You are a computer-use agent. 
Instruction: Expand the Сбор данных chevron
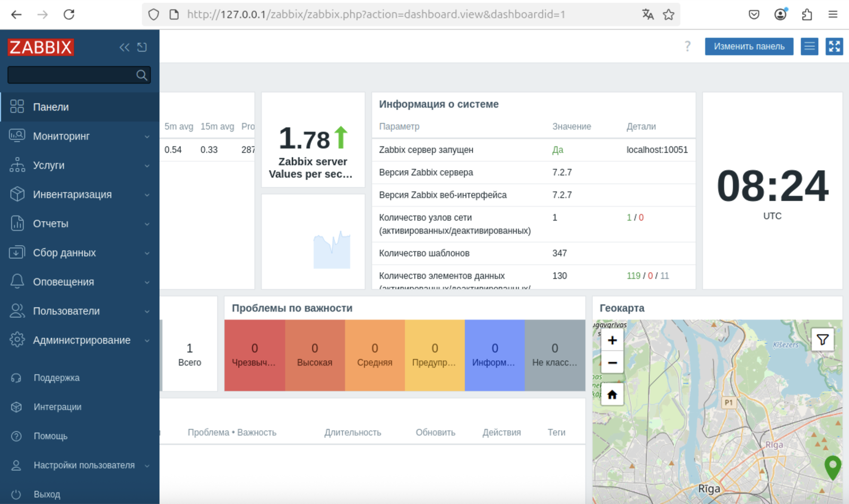[147, 253]
